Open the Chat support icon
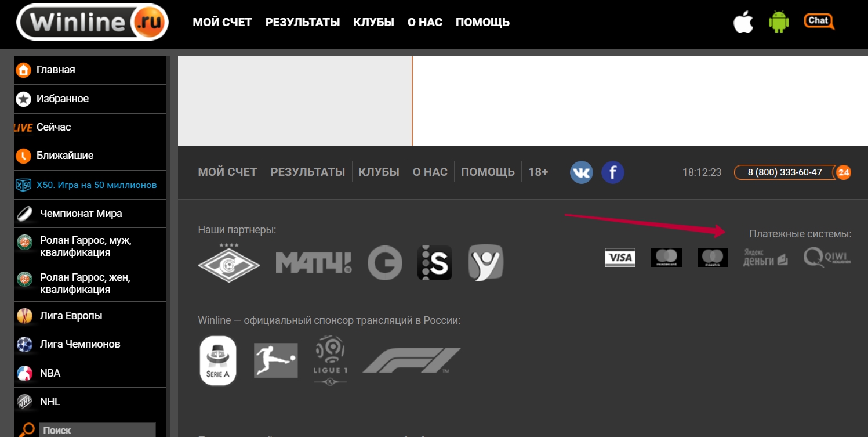This screenshot has width=868, height=437. tap(819, 21)
